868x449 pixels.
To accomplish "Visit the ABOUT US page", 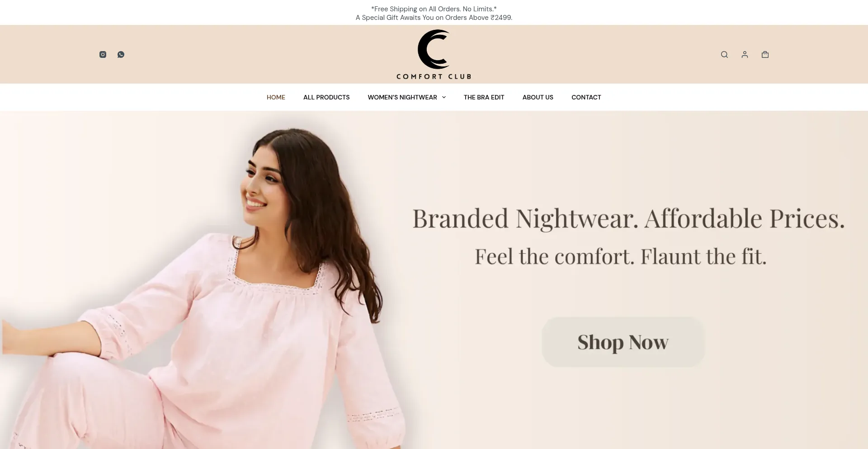I will point(538,97).
